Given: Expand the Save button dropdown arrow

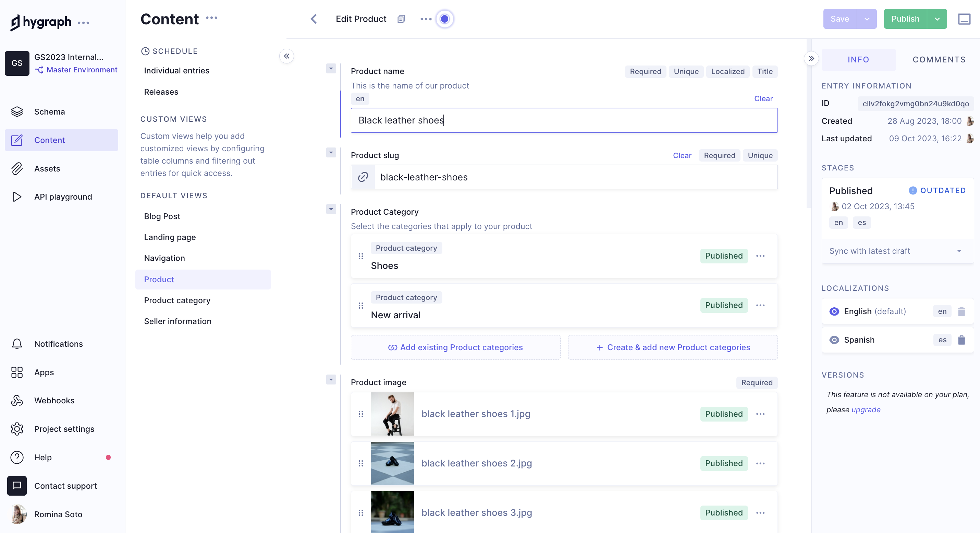Looking at the screenshot, I should coord(867,19).
